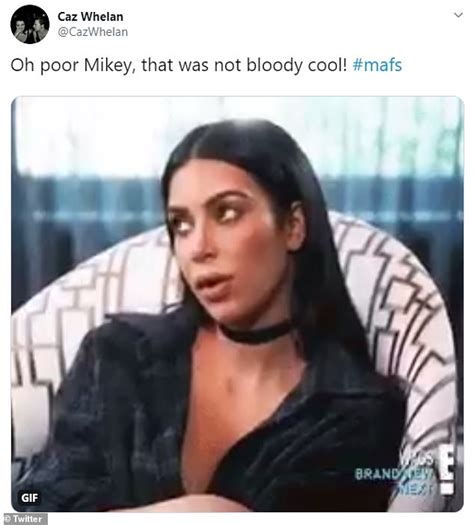Click the Caz Whelan display name
Screen dimensions: 474x525
pos(90,16)
